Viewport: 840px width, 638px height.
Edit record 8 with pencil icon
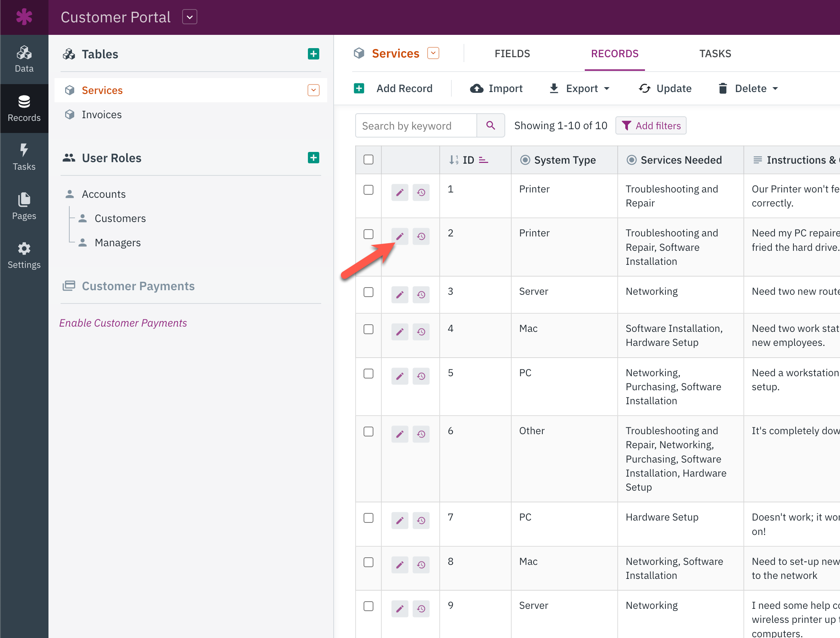tap(400, 565)
